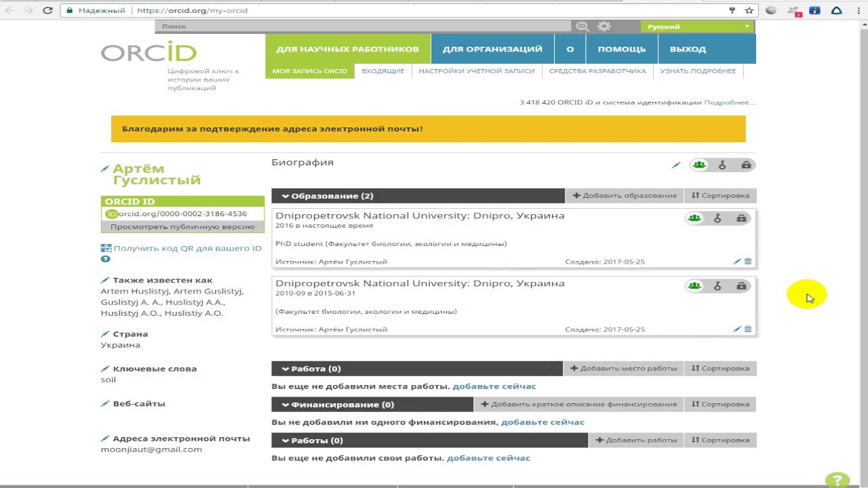Screen dimensions: 868x488
Task: Click the ORCID logo
Action: pyautogui.click(x=149, y=52)
